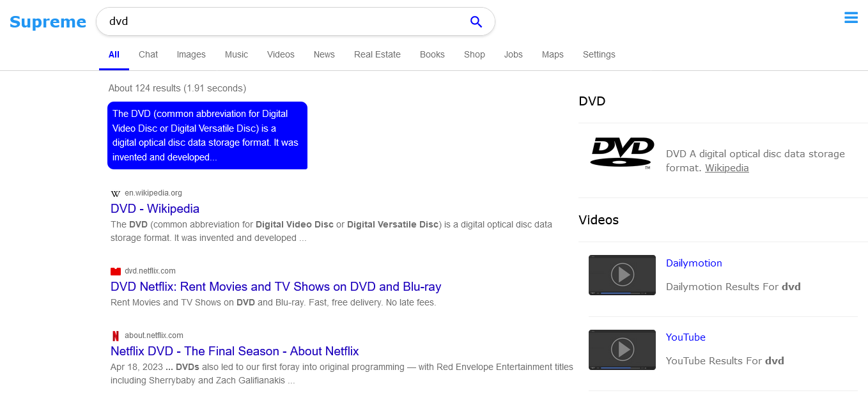868x393 pixels.
Task: Click the Dailymotion Results For dvd text
Action: [x=733, y=286]
